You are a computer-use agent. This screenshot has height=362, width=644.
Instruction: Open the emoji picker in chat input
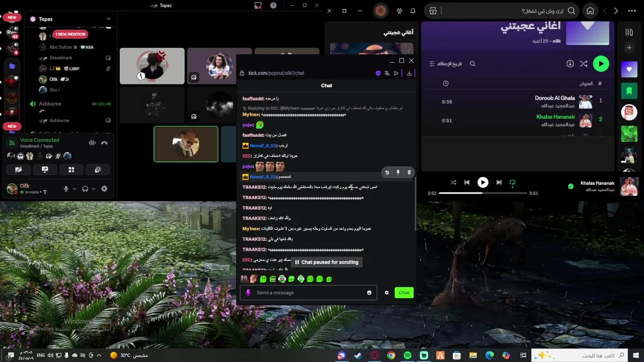[369, 293]
